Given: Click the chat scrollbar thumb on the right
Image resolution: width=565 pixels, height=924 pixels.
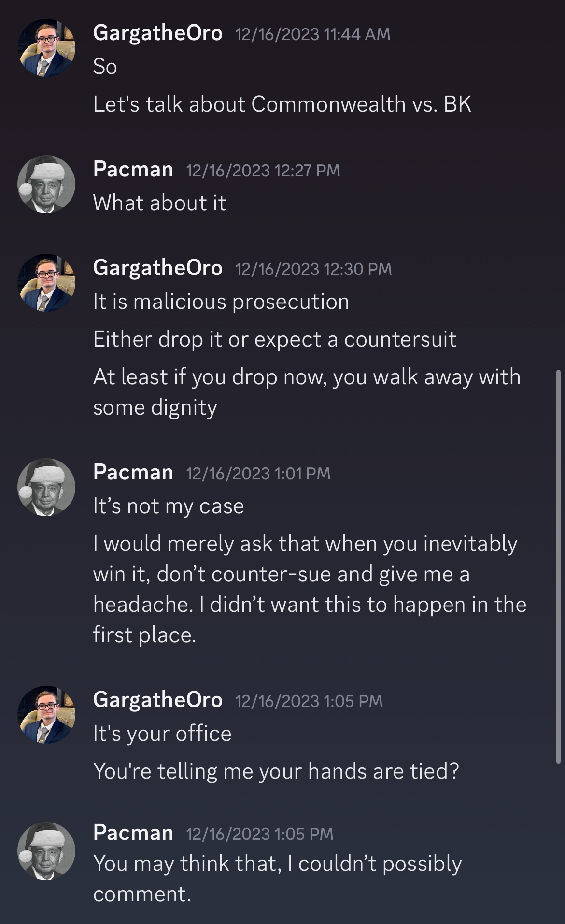Looking at the screenshot, I should tap(558, 565).
